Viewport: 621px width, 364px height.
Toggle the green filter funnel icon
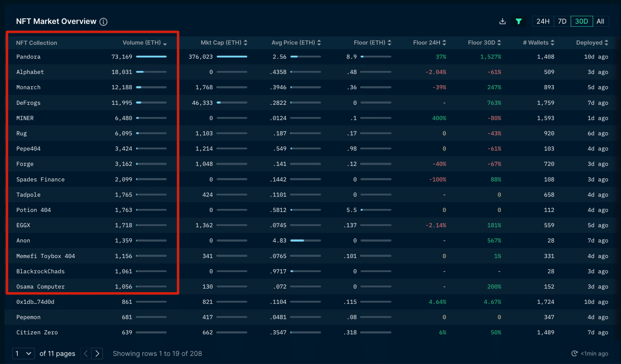tap(519, 21)
